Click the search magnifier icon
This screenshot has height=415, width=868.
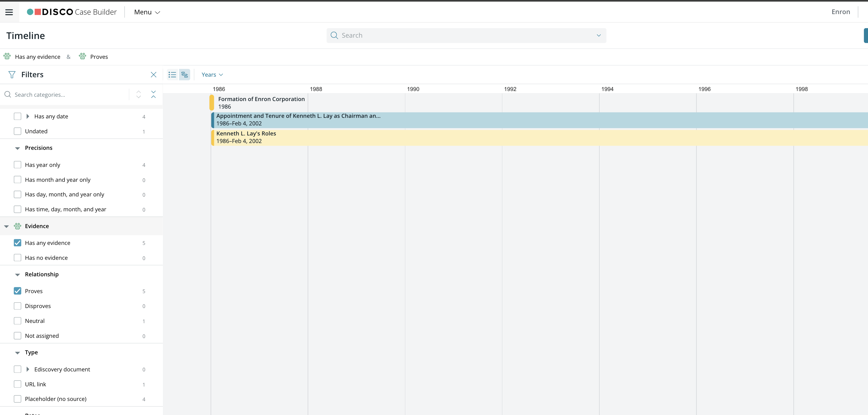pos(334,35)
